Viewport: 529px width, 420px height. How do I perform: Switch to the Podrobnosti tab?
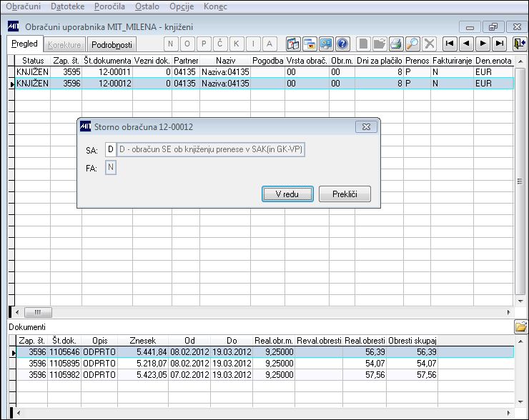(x=112, y=45)
